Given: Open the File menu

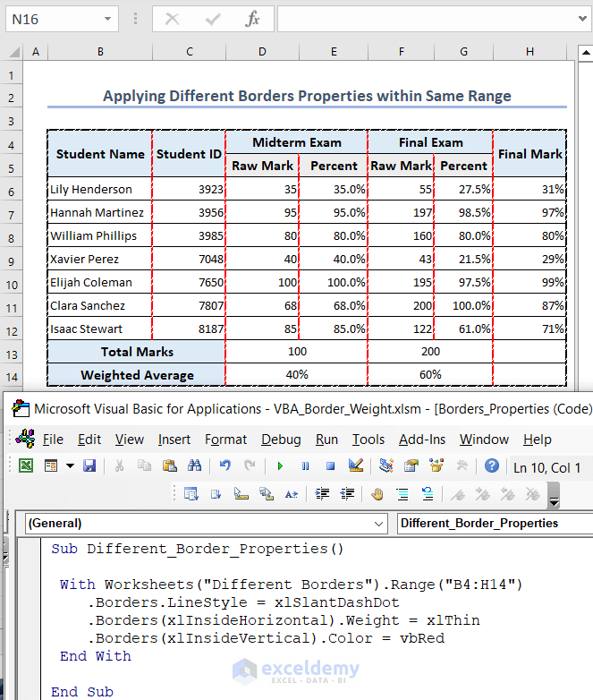Looking at the screenshot, I should pos(53,440).
